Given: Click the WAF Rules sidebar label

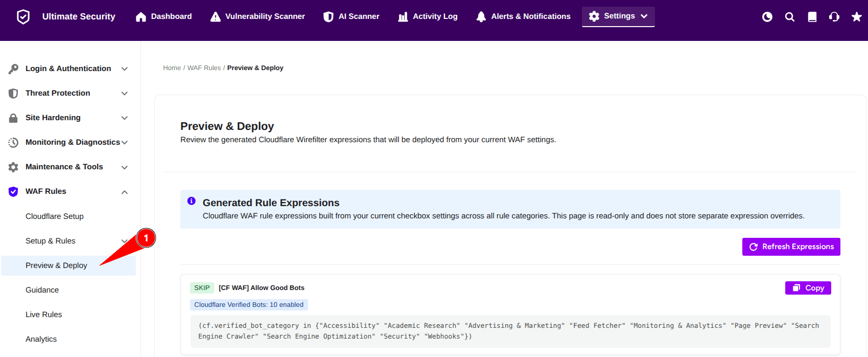Looking at the screenshot, I should pyautogui.click(x=46, y=191).
